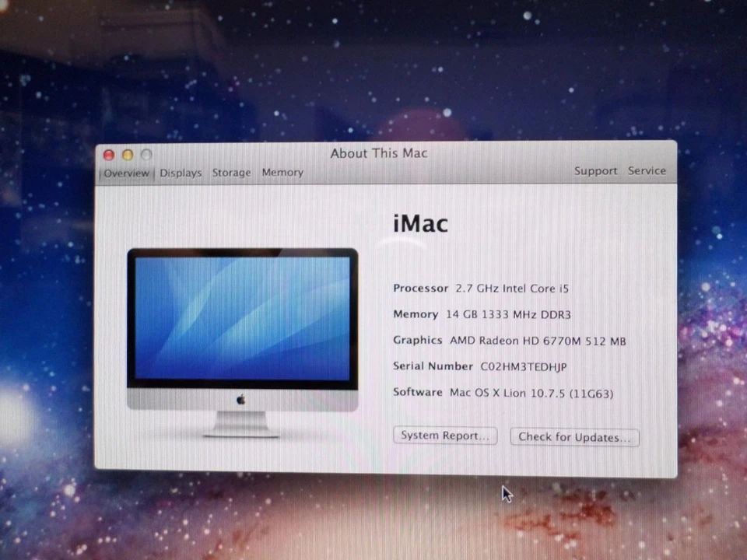The width and height of the screenshot is (747, 560).
Task: Click the 2.7 GHz Intel Core i5 processor text
Action: pyautogui.click(x=511, y=288)
